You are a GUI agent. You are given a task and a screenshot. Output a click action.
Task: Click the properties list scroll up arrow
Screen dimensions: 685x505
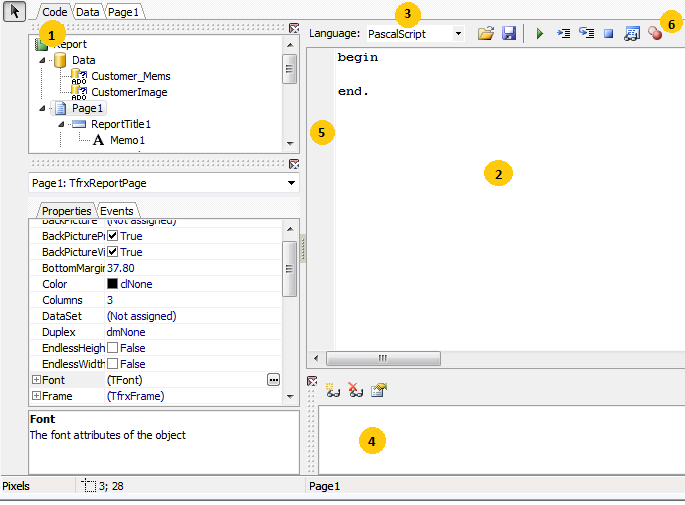tap(290, 229)
